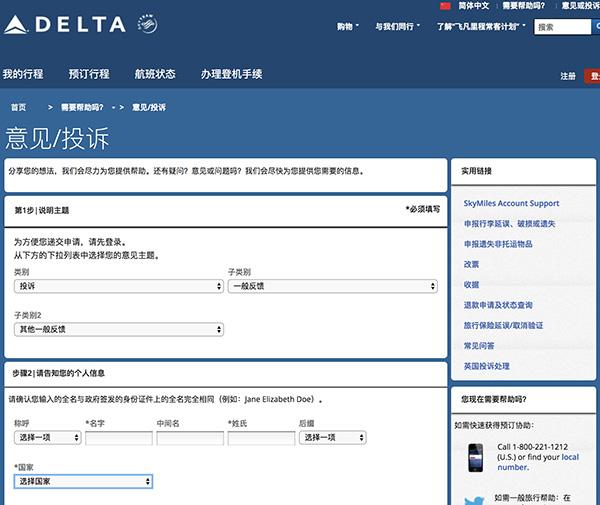Switch to 航班状态 tab
600x505 pixels.
click(154, 74)
